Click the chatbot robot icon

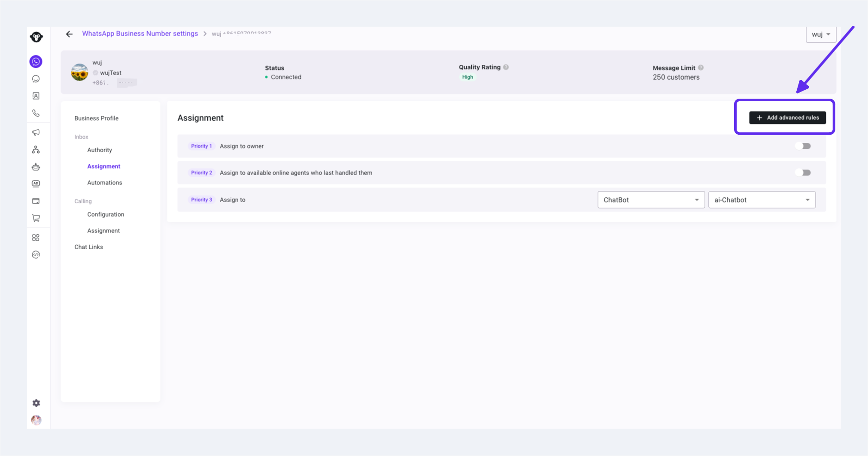point(36,167)
